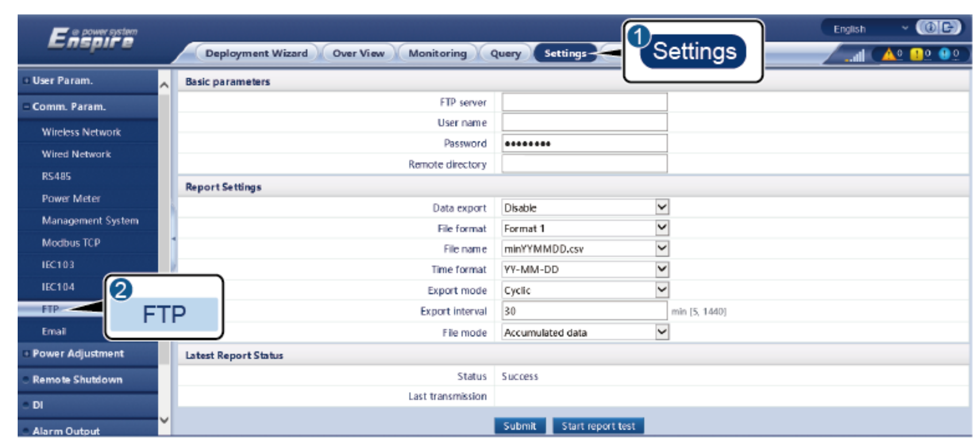The image size is (980, 446).
Task: Open Modbus TCP settings
Action: [x=71, y=242]
